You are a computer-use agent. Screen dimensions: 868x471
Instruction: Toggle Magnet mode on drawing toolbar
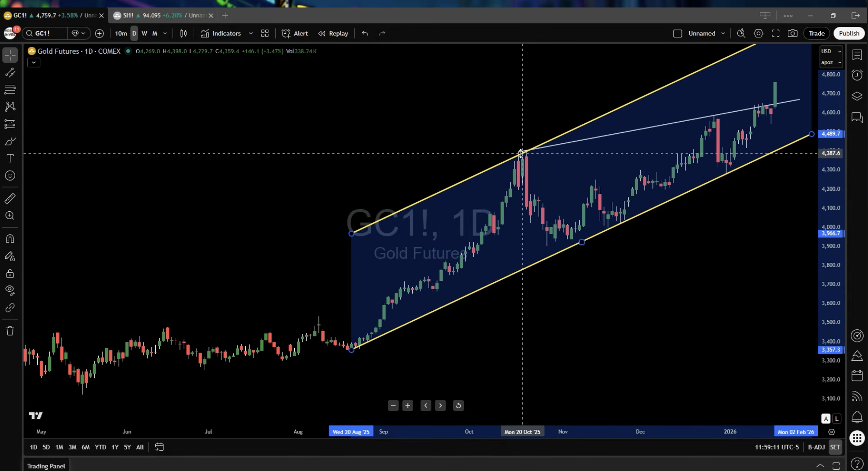pyautogui.click(x=10, y=239)
